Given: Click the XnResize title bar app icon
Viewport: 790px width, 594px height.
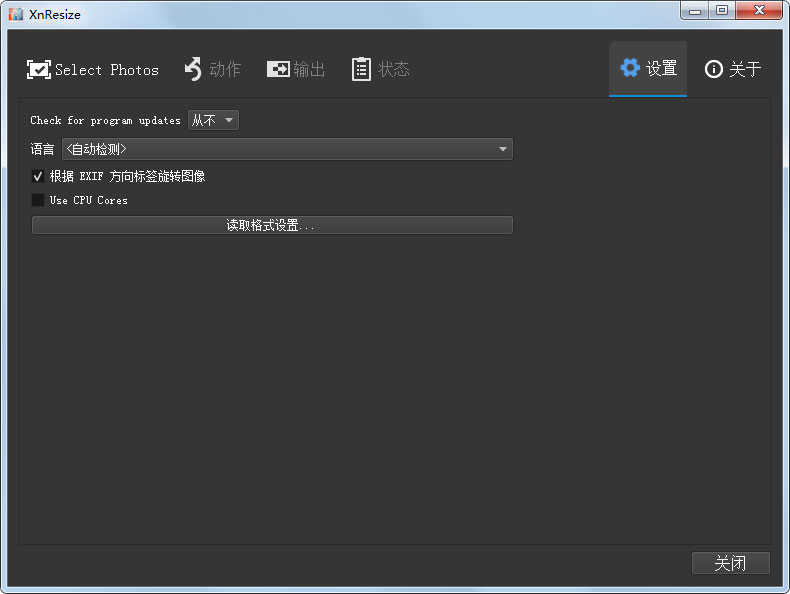Looking at the screenshot, I should click(16, 14).
